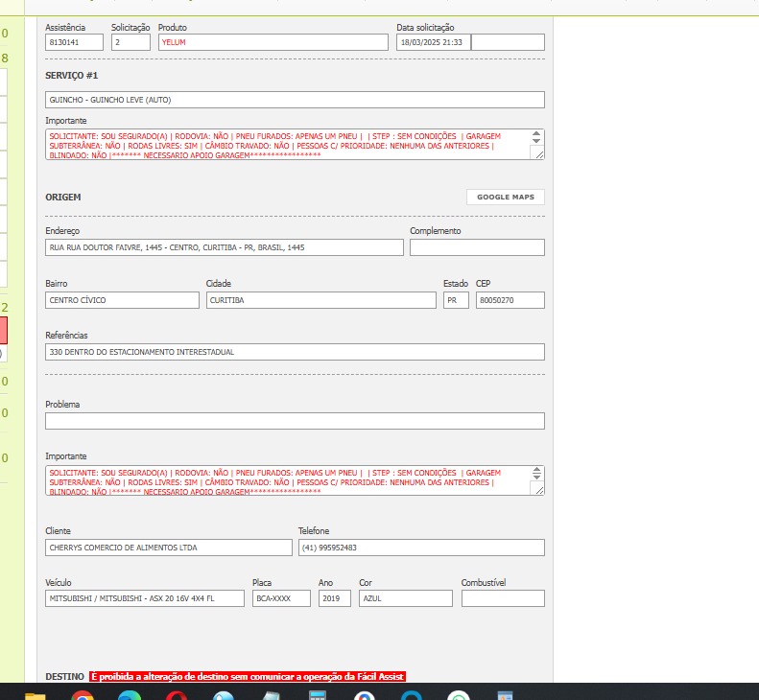759x700 pixels.
Task: Select the Bairro field showing CENTRO CÍVICO
Action: (122, 300)
